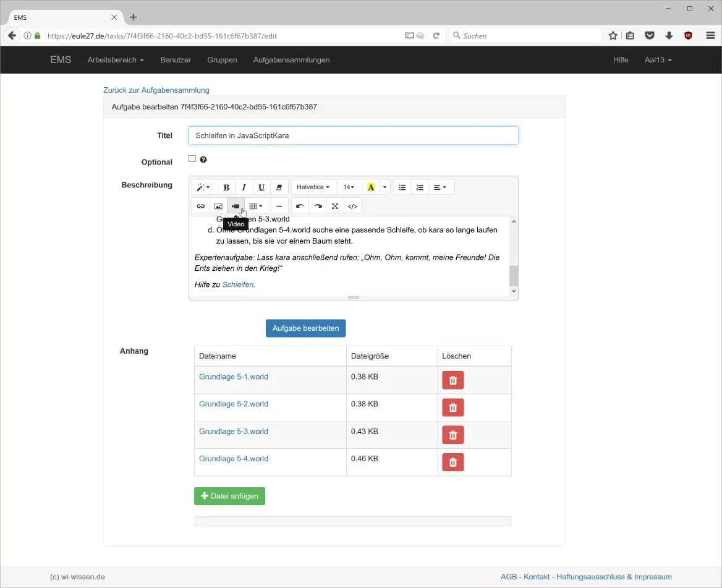Apply italic formatting
This screenshot has height=588, width=722.
pyautogui.click(x=244, y=187)
